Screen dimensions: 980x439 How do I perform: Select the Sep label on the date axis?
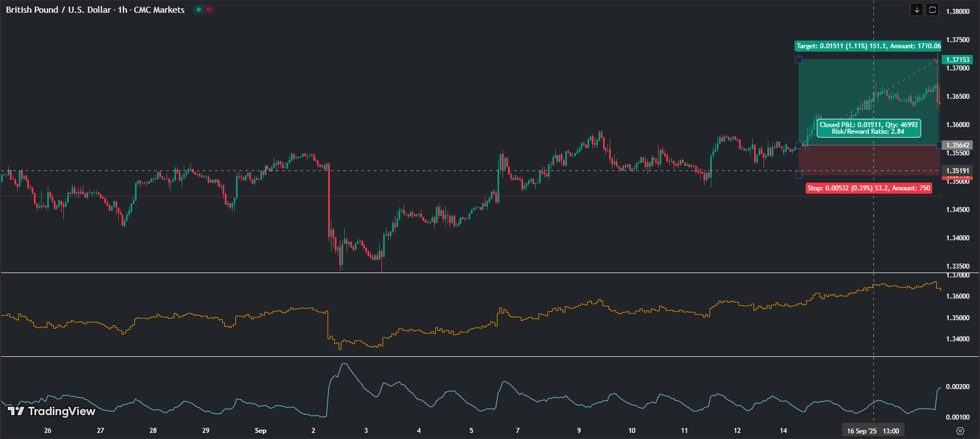coord(260,431)
